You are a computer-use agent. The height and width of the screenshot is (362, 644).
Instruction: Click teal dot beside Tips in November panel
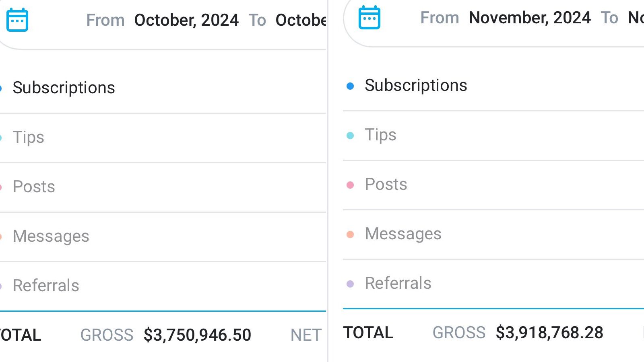coord(350,136)
